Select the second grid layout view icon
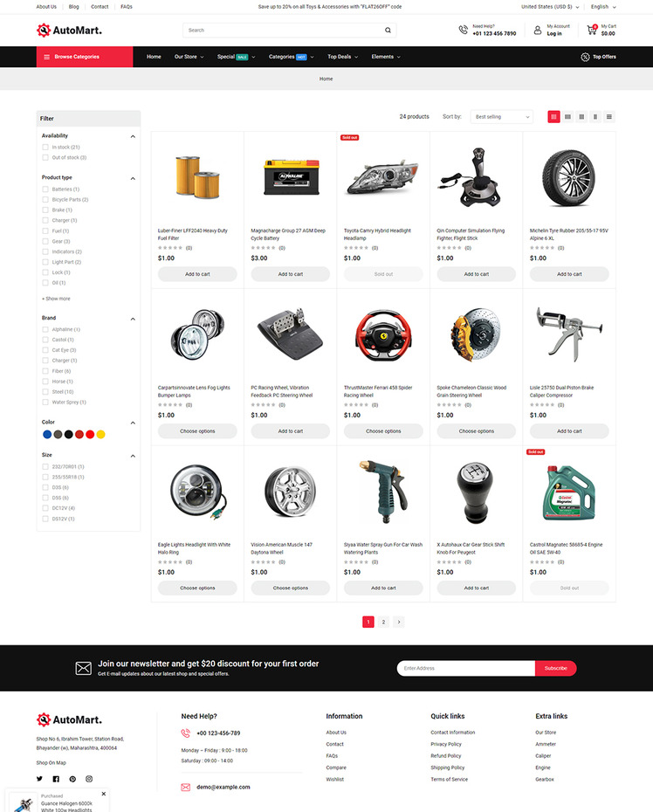 567,116
